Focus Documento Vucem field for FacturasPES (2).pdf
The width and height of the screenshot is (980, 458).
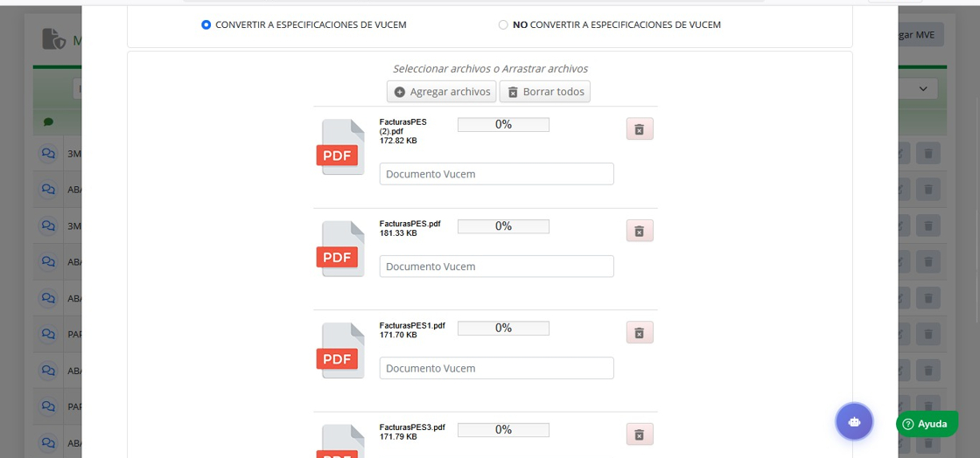(x=496, y=174)
